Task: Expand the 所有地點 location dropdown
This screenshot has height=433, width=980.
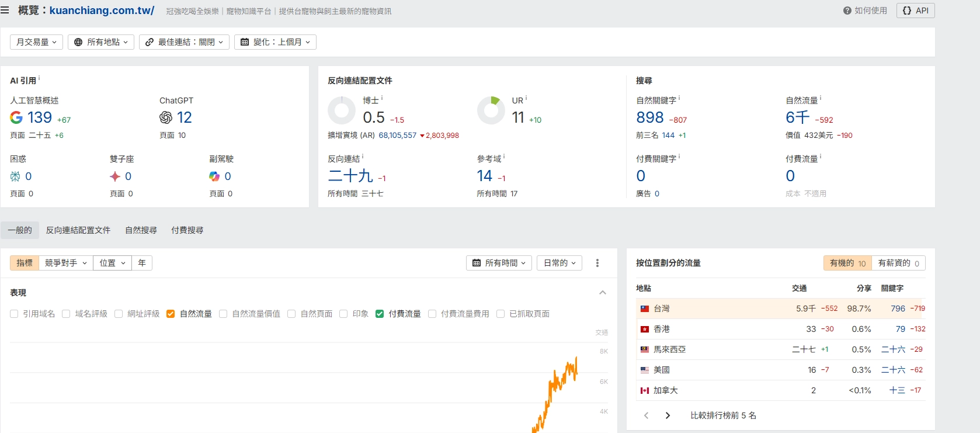Action: (x=101, y=42)
